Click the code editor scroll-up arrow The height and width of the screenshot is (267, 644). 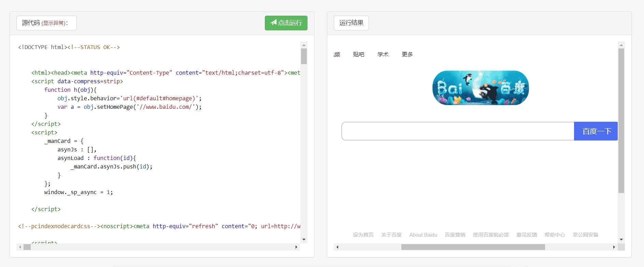tap(304, 45)
